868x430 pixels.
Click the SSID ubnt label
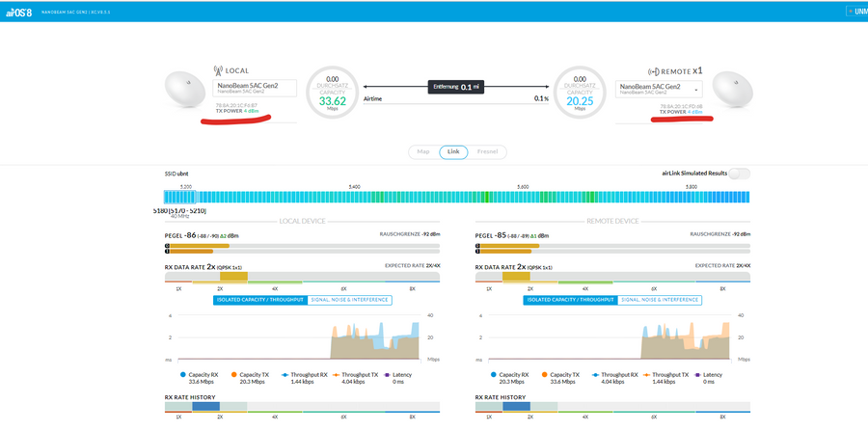click(177, 174)
